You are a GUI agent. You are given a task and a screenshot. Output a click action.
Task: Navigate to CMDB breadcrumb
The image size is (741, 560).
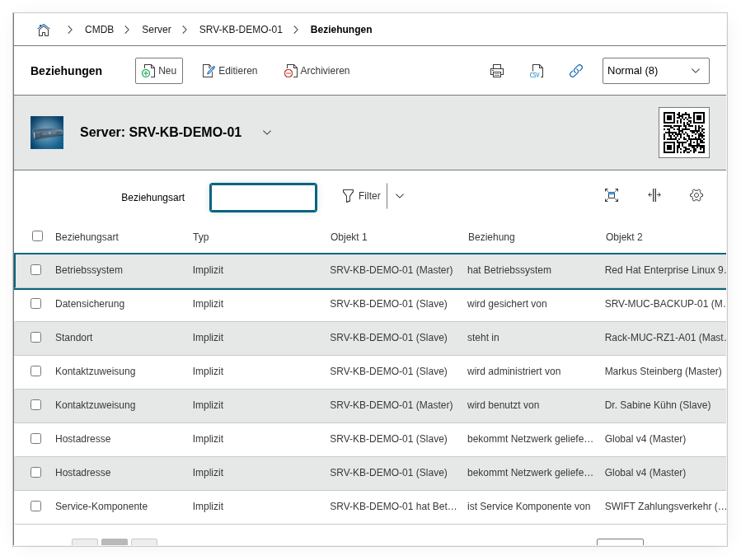coord(99,30)
